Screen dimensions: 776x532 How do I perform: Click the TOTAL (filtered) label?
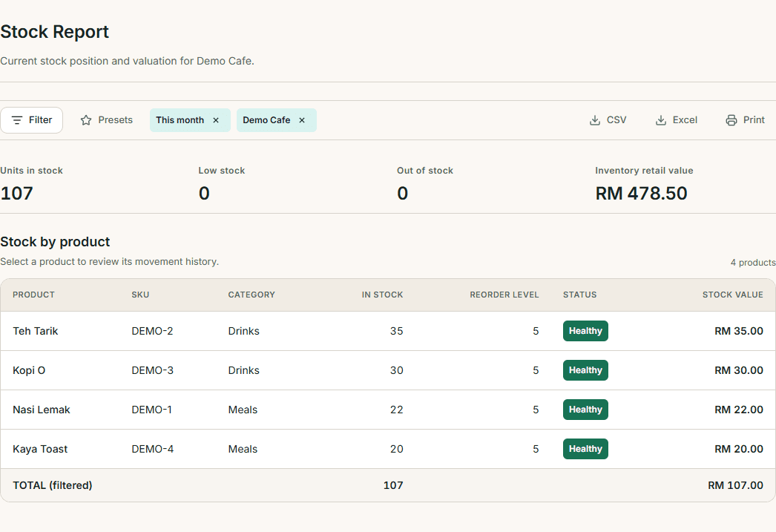(x=53, y=485)
